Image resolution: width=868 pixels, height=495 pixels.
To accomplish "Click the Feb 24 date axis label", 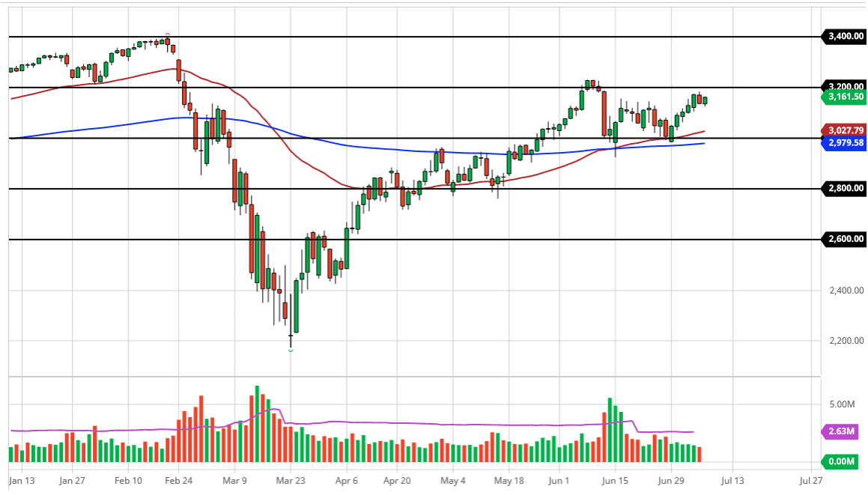I will [x=180, y=480].
